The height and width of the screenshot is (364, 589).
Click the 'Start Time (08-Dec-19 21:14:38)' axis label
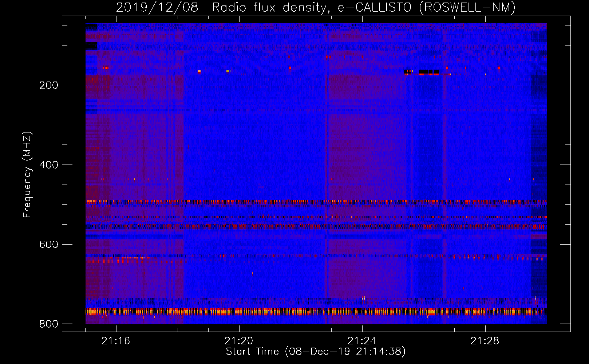pos(316,352)
